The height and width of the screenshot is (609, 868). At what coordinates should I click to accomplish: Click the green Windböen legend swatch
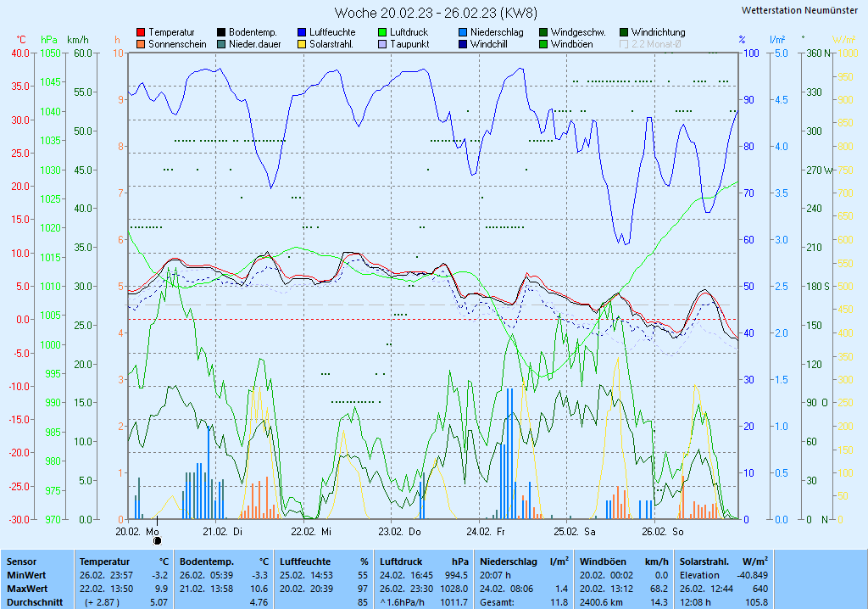[x=543, y=44]
